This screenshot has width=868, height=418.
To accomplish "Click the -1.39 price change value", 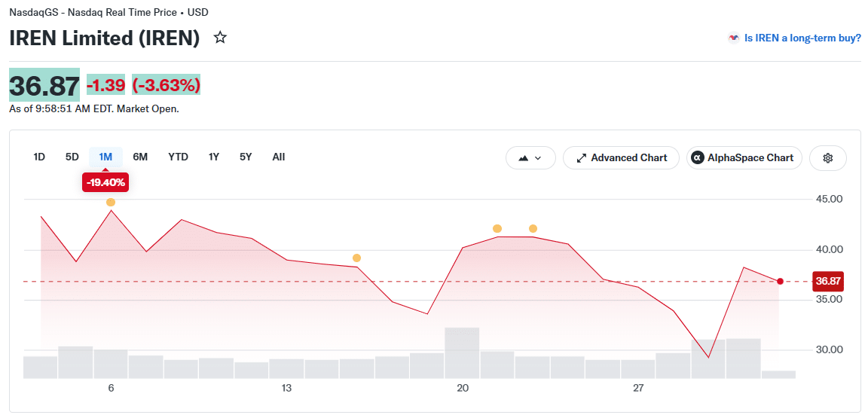I will (105, 85).
